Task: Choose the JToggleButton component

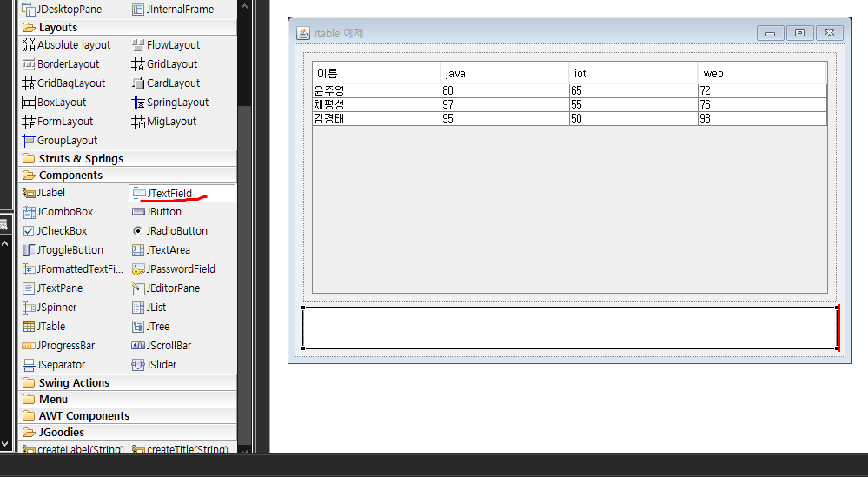Action: click(62, 250)
